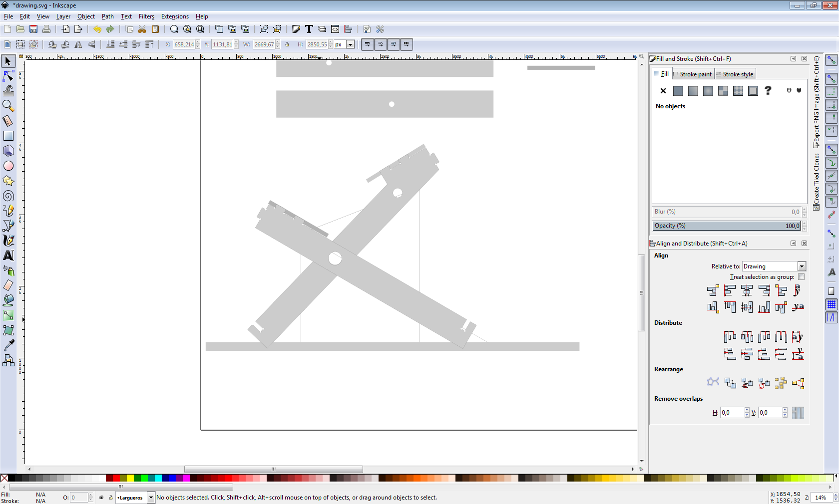The width and height of the screenshot is (839, 504).
Task: Select the Zoom magnifier tool
Action: click(8, 106)
